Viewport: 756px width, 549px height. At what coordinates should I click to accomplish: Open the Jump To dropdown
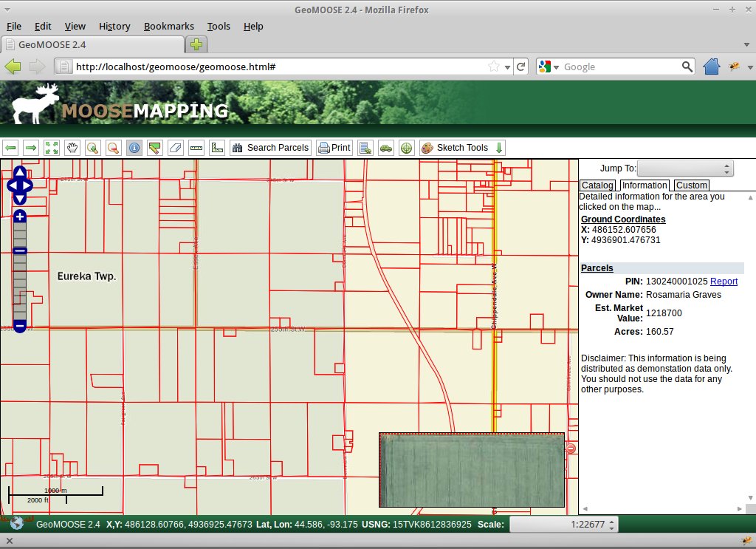685,168
